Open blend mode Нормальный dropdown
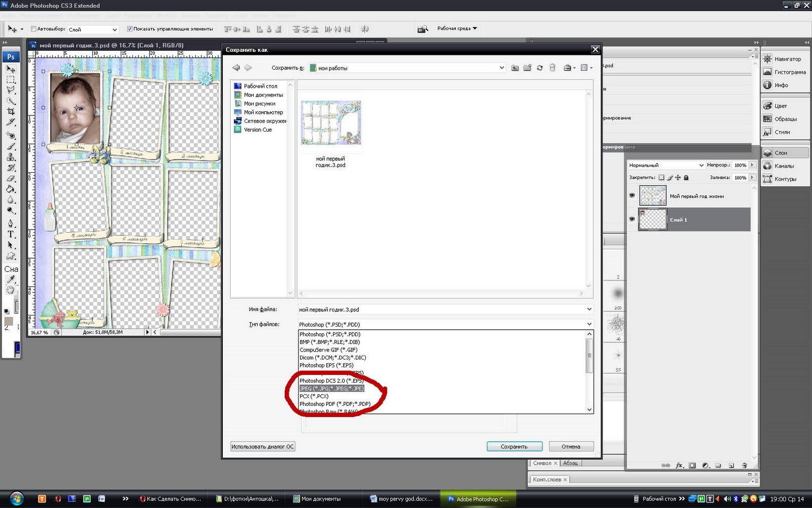This screenshot has height=508, width=812. click(x=666, y=165)
